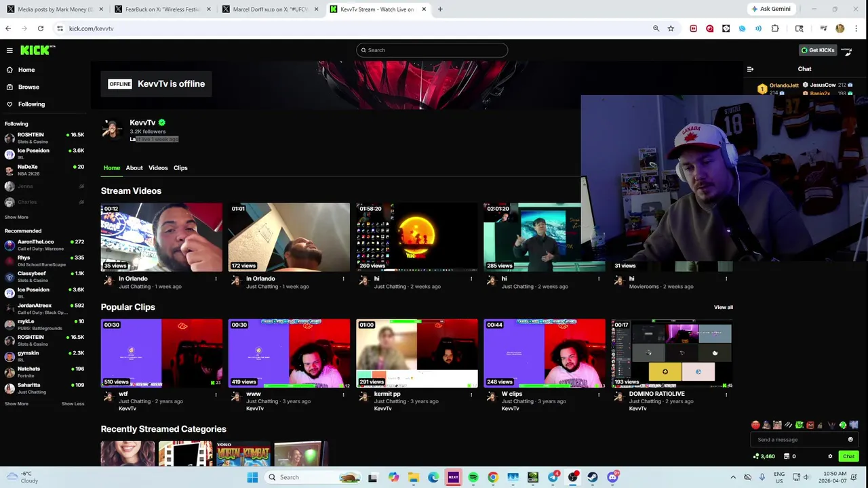
Task: Click the Kick search field
Action: [x=432, y=50]
